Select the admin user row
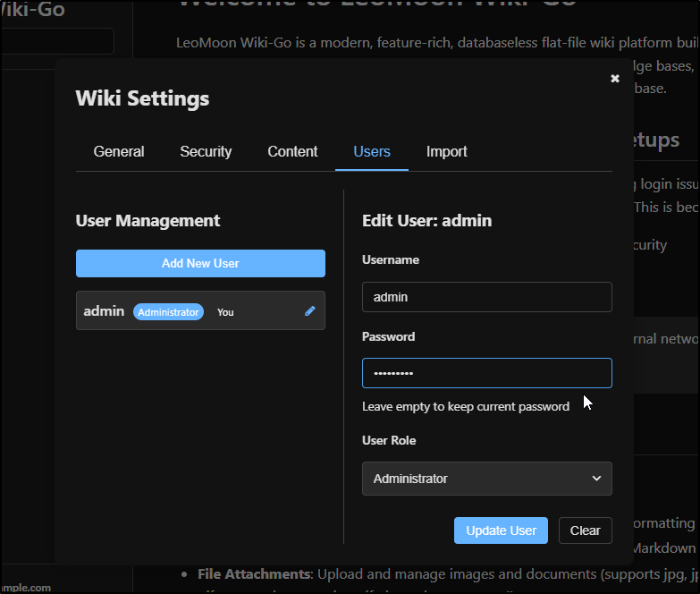 click(200, 310)
